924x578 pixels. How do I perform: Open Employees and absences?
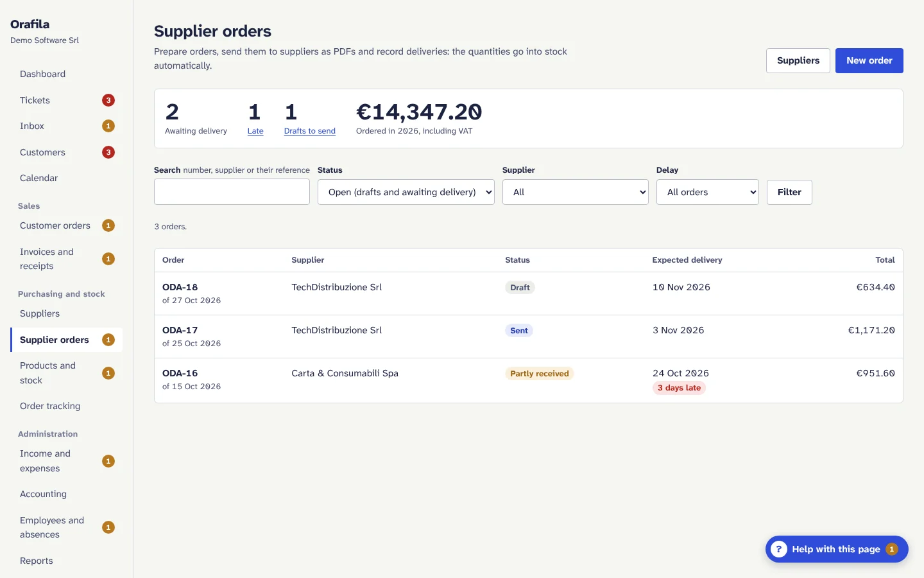coord(66,527)
